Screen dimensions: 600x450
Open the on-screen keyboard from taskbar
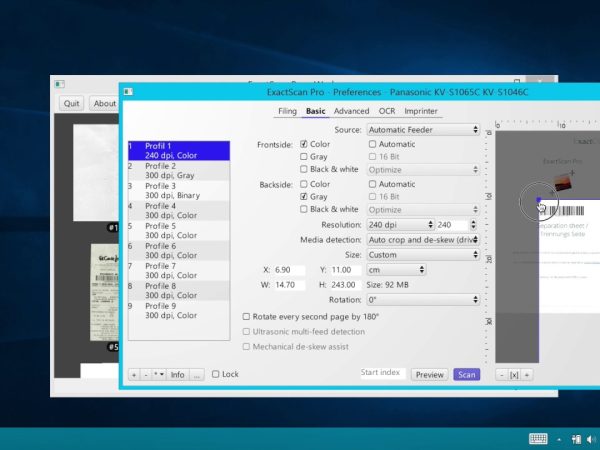click(538, 439)
